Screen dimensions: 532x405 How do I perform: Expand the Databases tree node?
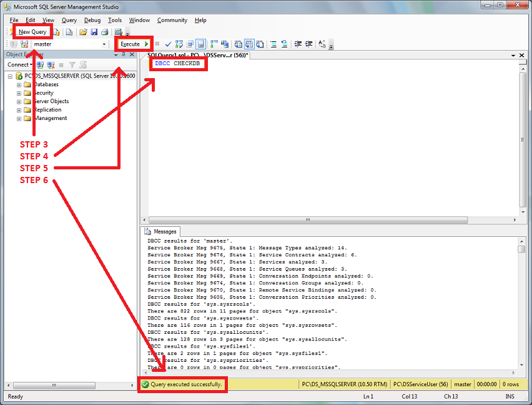[19, 84]
